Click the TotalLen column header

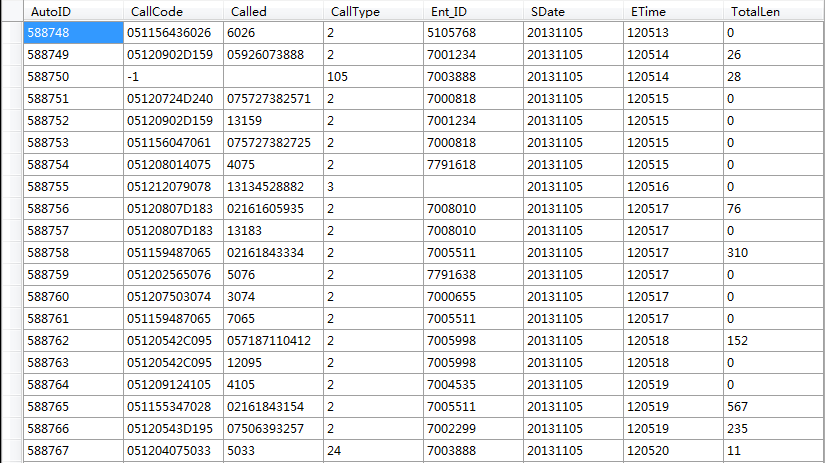click(773, 11)
